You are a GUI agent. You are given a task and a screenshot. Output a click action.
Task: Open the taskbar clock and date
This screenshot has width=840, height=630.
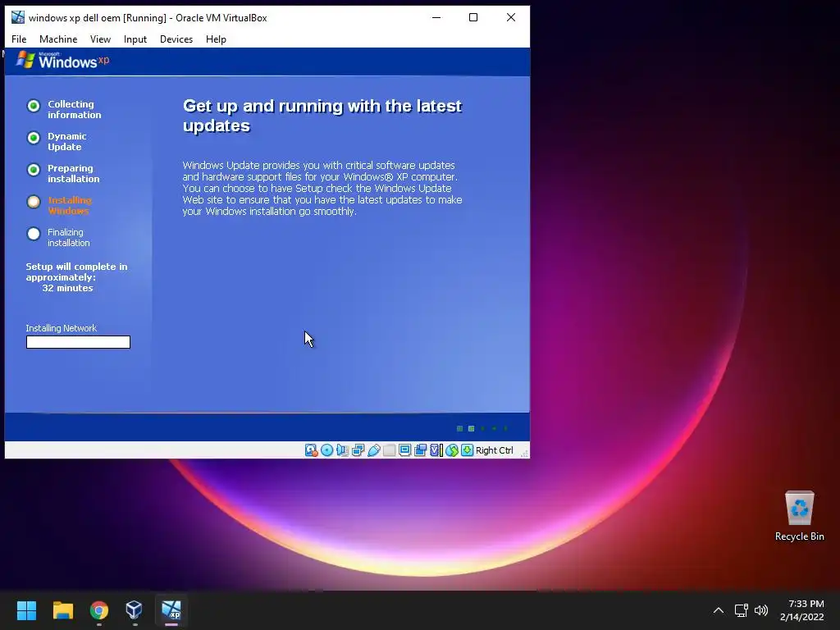click(802, 610)
